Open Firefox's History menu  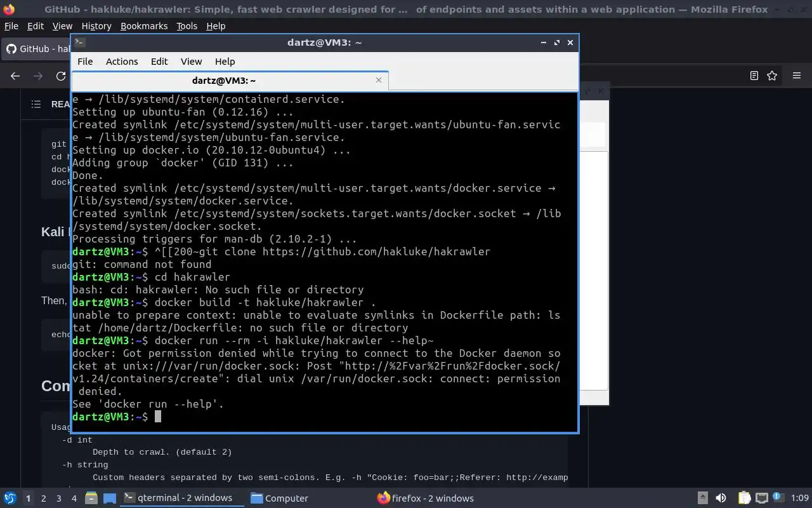pyautogui.click(x=96, y=26)
